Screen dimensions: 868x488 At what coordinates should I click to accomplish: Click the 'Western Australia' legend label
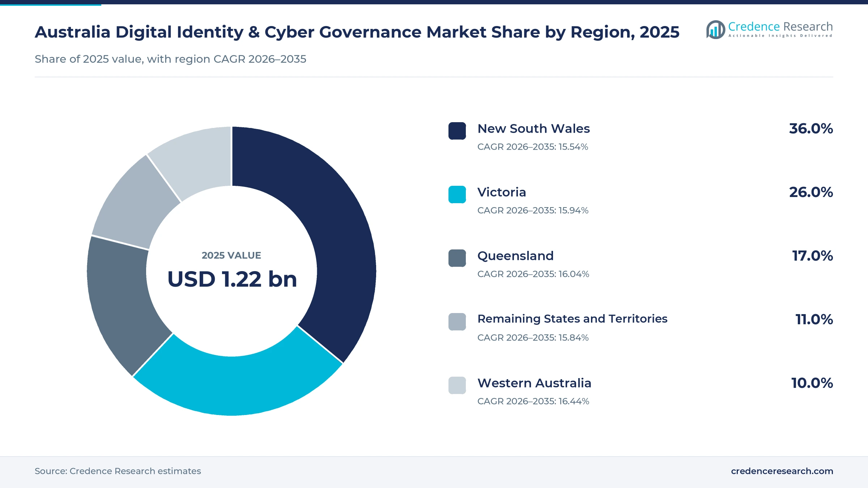coord(534,383)
